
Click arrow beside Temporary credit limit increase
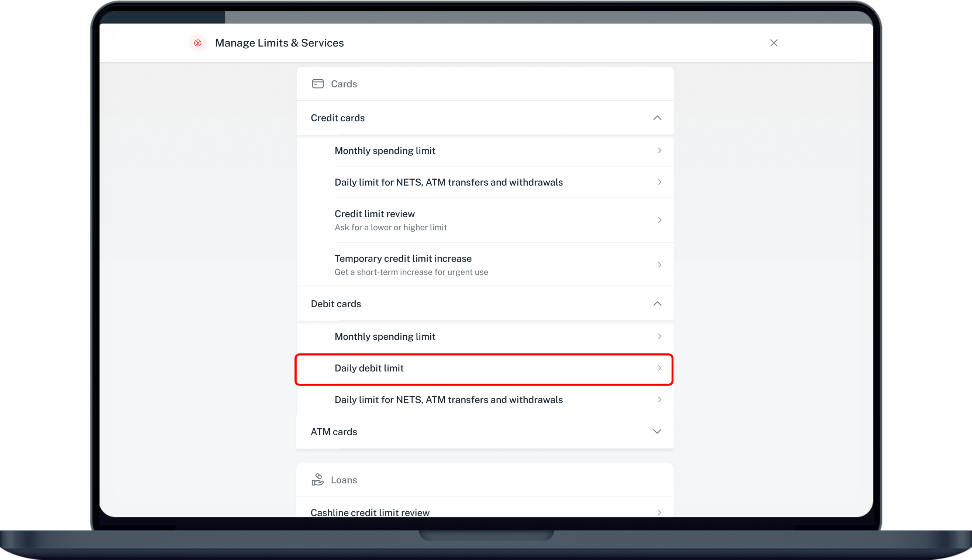pyautogui.click(x=659, y=265)
